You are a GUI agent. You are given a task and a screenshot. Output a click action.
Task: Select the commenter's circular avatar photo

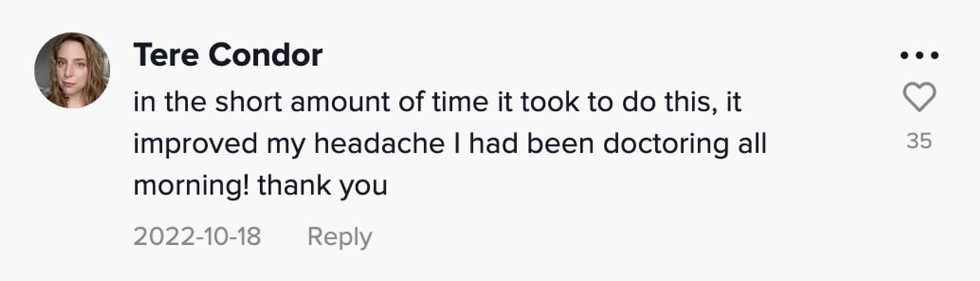tap(72, 70)
